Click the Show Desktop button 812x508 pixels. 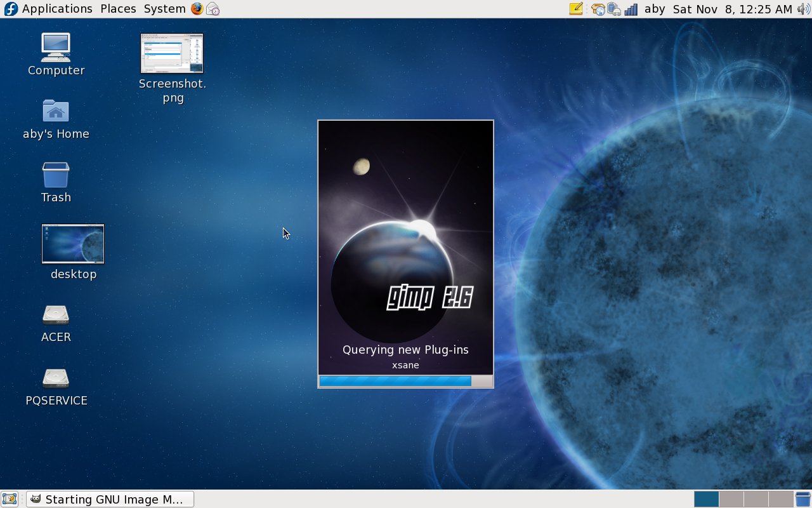coord(10,499)
